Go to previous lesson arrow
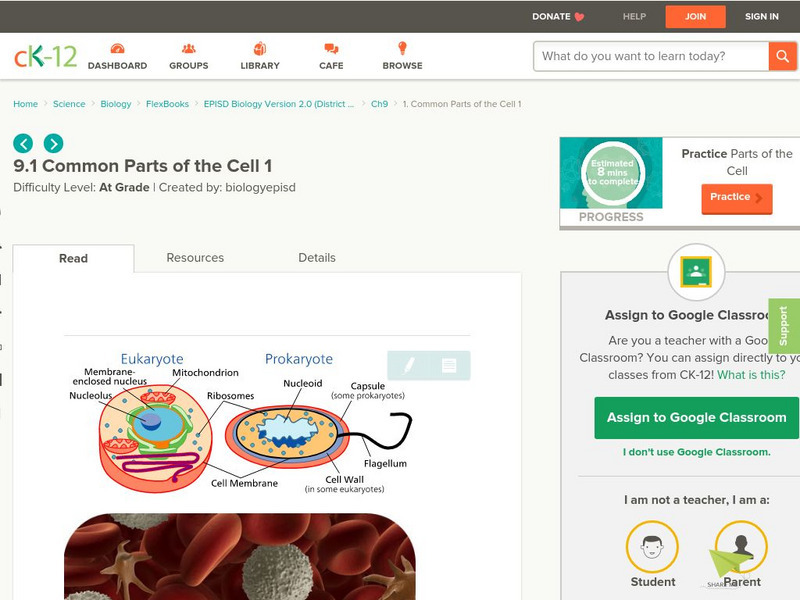 click(23, 143)
